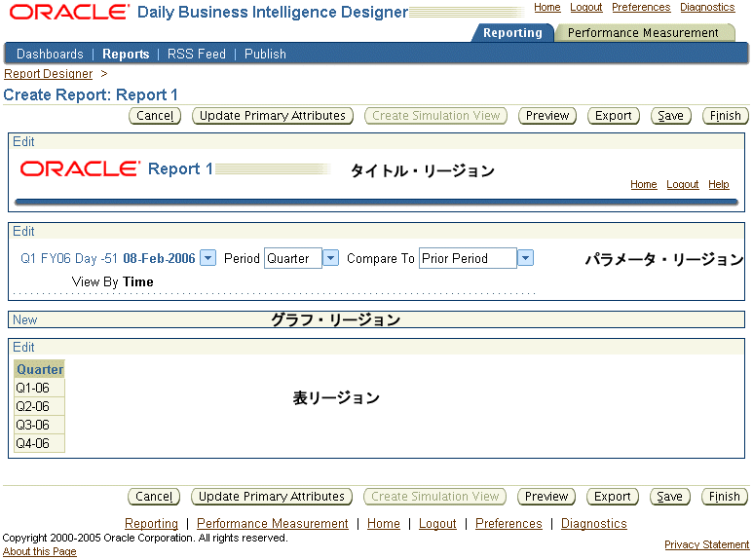The image size is (753, 560).
Task: Click the top Export button
Action: pos(614,116)
